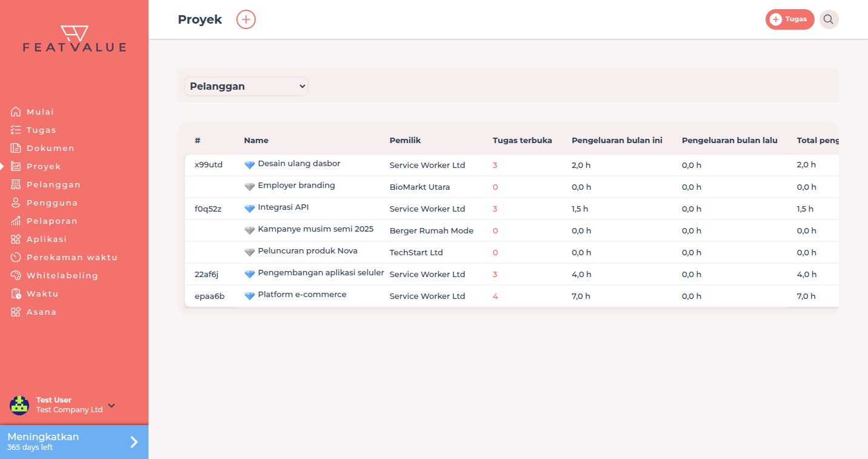The height and width of the screenshot is (459, 868).
Task: Click Kampanye musim semi 2025 project name
Action: tap(316, 229)
